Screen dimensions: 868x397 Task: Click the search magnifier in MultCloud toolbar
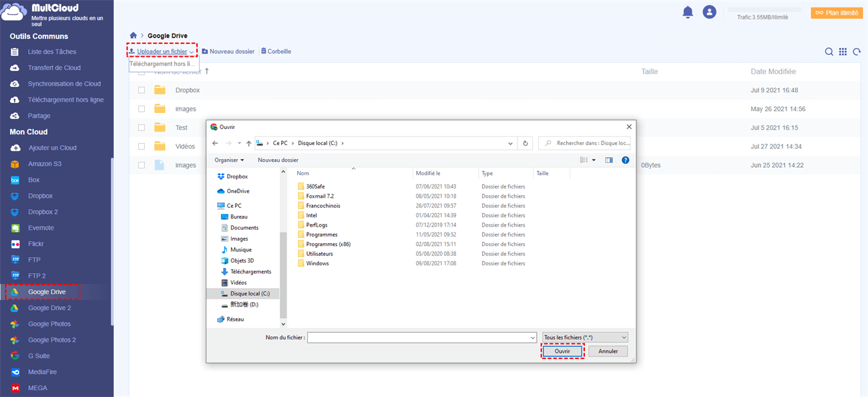pos(829,52)
